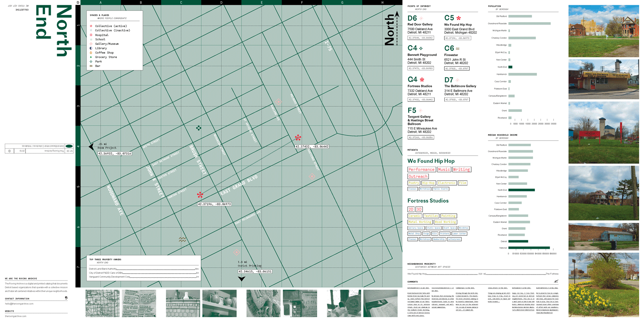
Task: Click the wavy bar icon beside C6
Action: 458,49
